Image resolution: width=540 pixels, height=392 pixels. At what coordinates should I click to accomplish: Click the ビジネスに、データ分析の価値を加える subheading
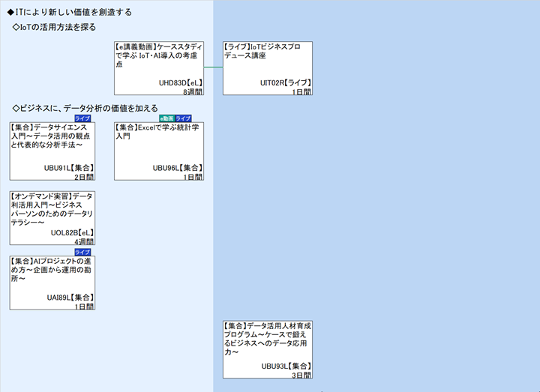pos(85,108)
